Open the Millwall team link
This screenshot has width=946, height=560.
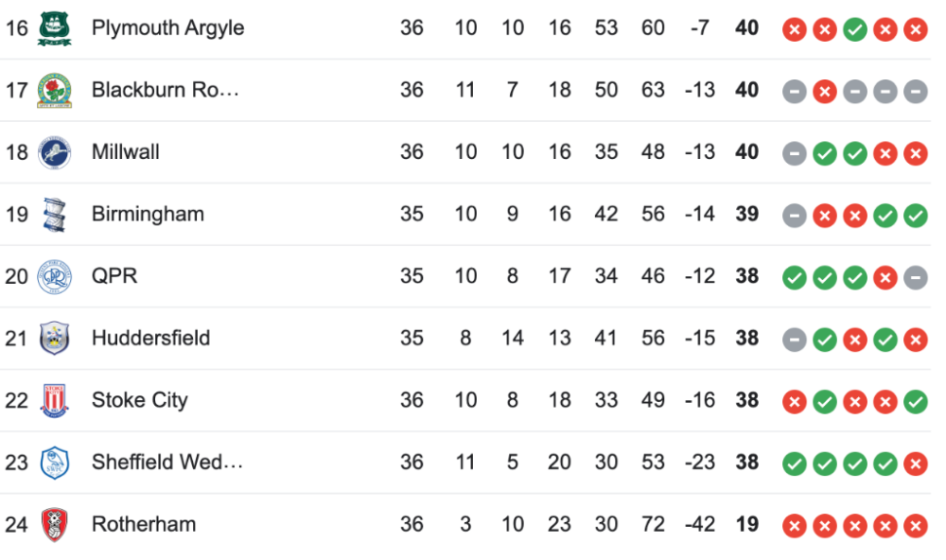125,152
